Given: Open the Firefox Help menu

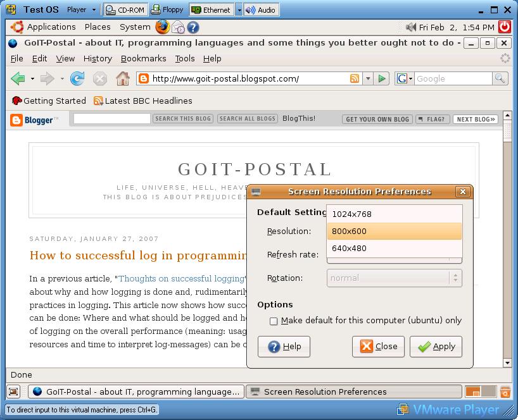Looking at the screenshot, I should click(x=212, y=59).
